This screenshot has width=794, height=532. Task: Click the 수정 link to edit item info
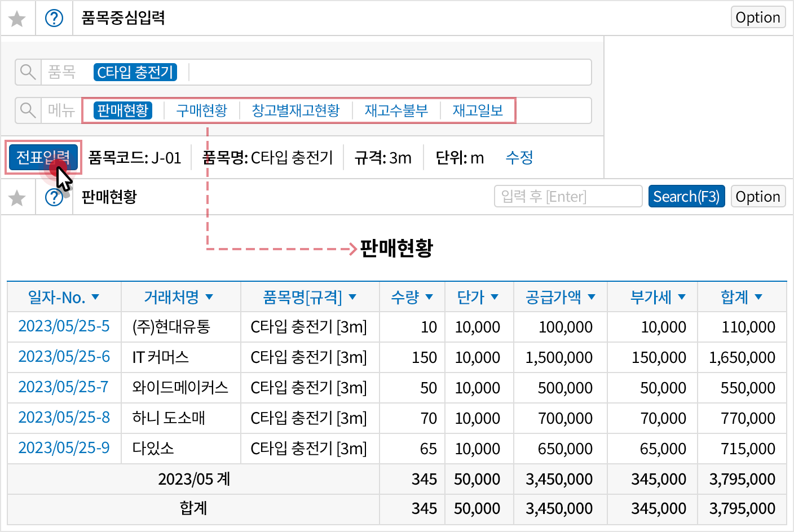pyautogui.click(x=519, y=158)
